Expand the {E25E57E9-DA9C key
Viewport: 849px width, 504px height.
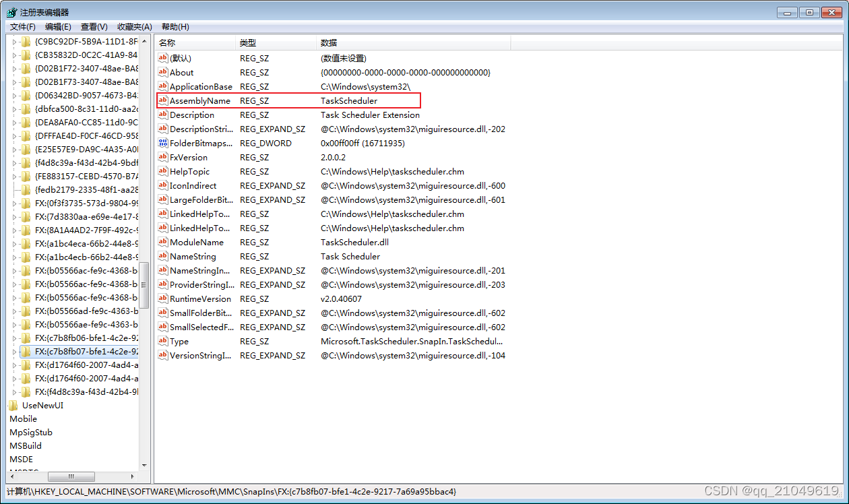coord(14,149)
